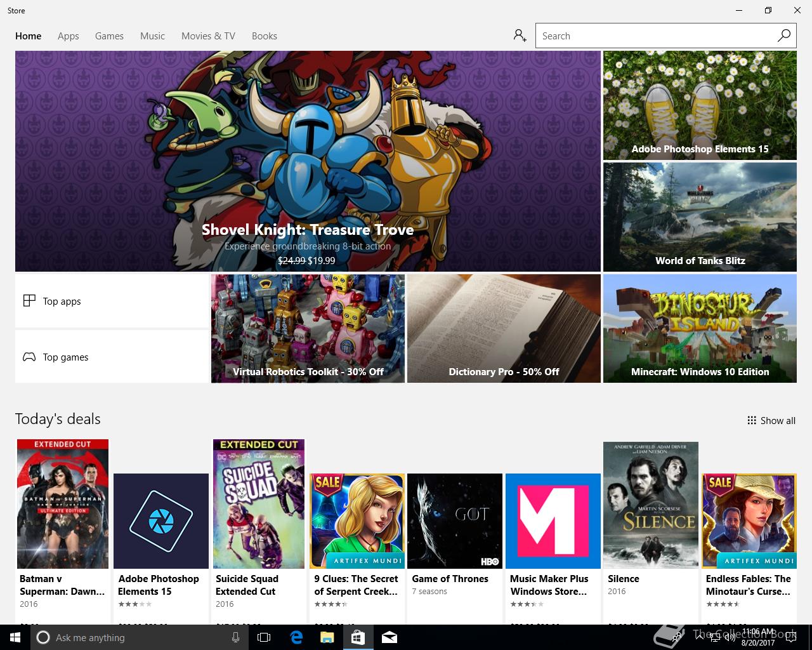
Task: Open the Photoshop Elements 15 deal icon
Action: click(161, 521)
